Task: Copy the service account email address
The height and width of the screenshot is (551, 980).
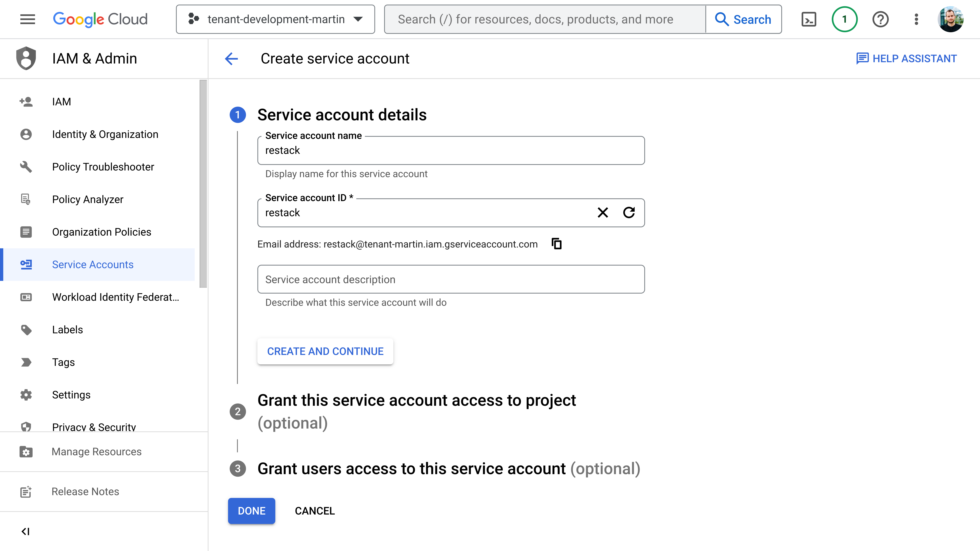Action: (x=557, y=244)
